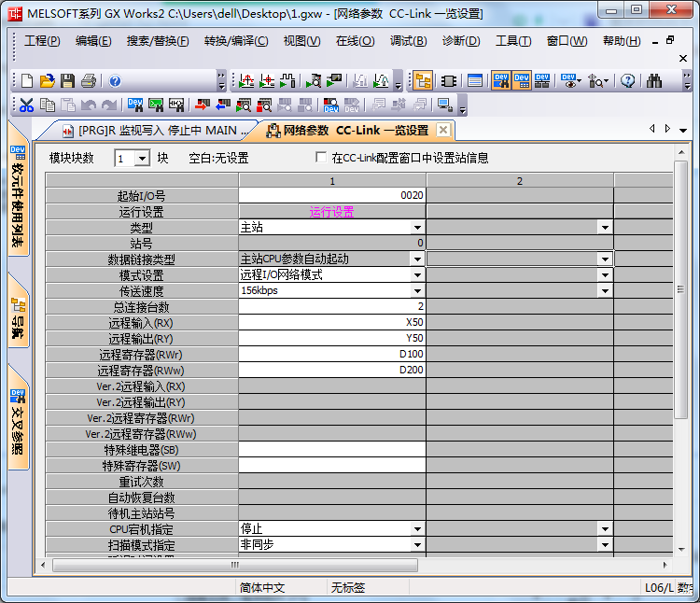Save the project using the floppy disk icon

pos(67,81)
